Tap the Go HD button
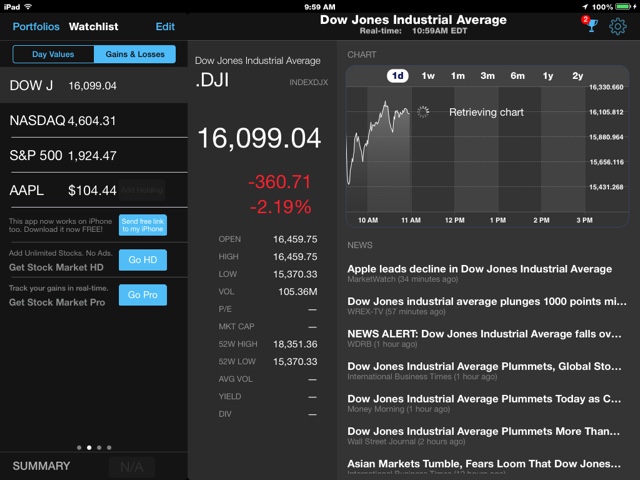The width and height of the screenshot is (640, 480). (143, 260)
